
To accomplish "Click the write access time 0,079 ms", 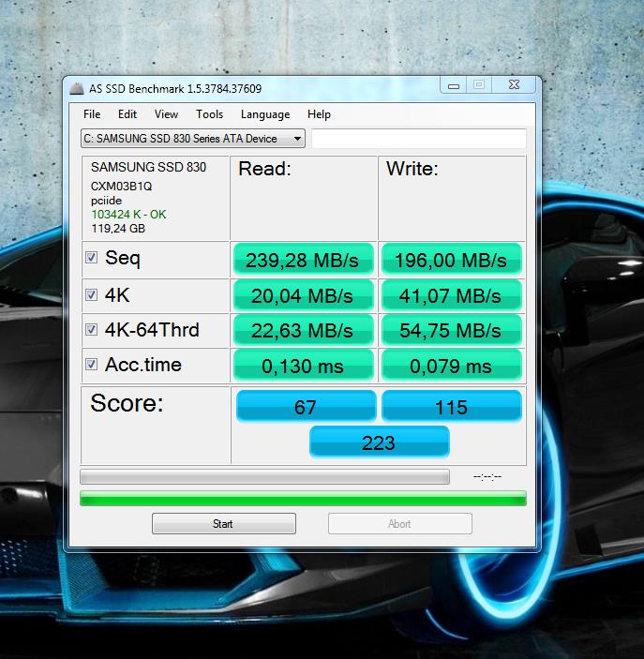I will pyautogui.click(x=451, y=367).
